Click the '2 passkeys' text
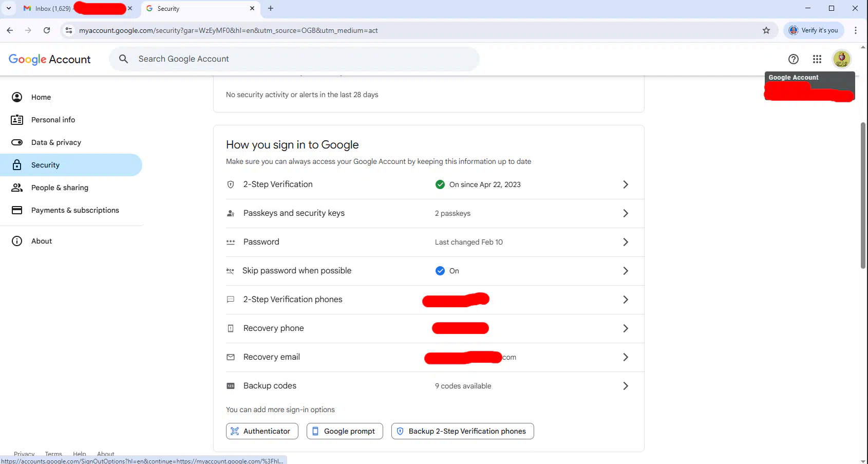 [452, 213]
